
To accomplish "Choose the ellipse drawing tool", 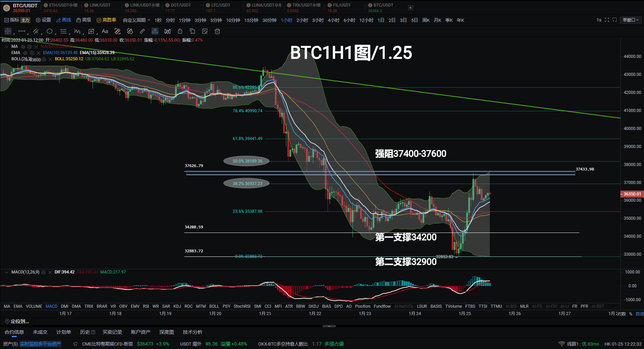I will click(x=50, y=32).
